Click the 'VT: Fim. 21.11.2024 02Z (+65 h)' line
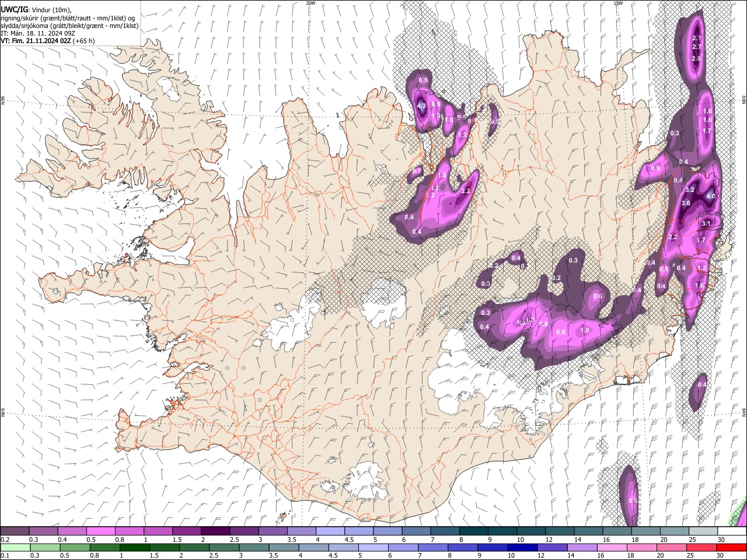The width and height of the screenshot is (747, 560). 48,41
